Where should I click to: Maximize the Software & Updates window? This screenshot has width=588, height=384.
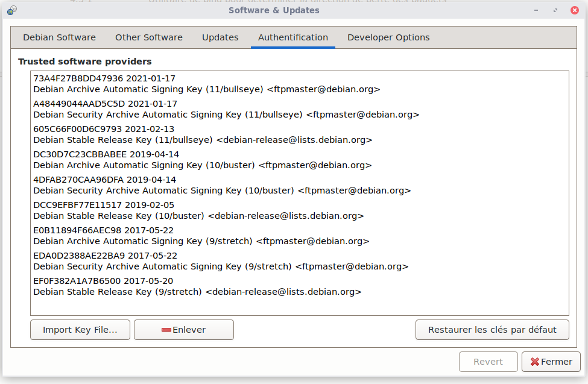(x=554, y=10)
